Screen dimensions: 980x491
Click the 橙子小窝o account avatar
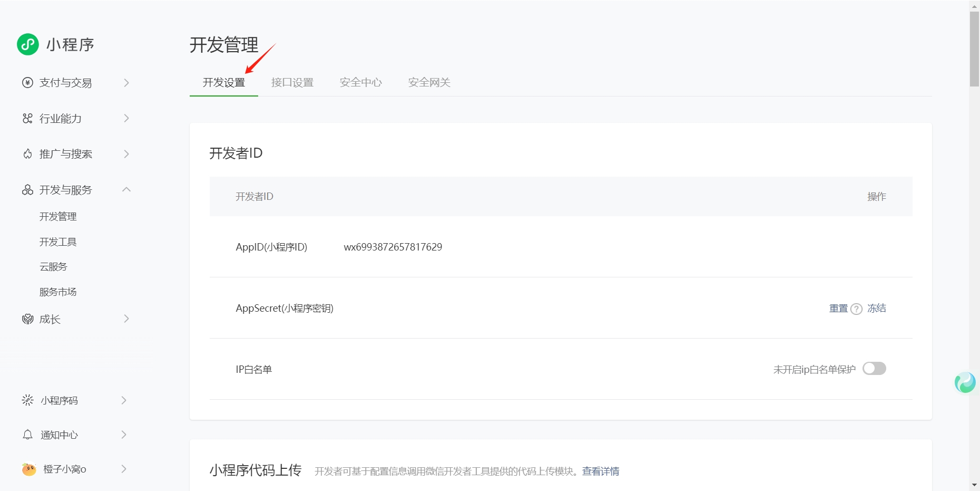[x=29, y=469]
